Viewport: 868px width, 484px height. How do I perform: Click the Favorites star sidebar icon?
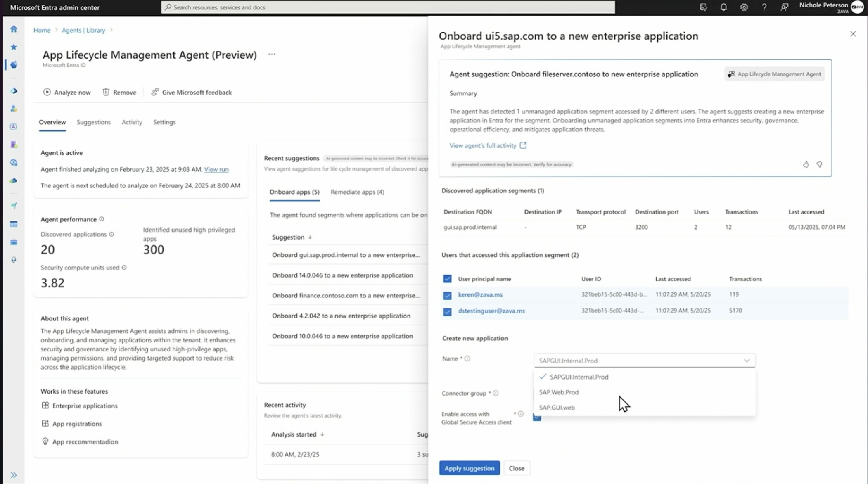tap(14, 47)
